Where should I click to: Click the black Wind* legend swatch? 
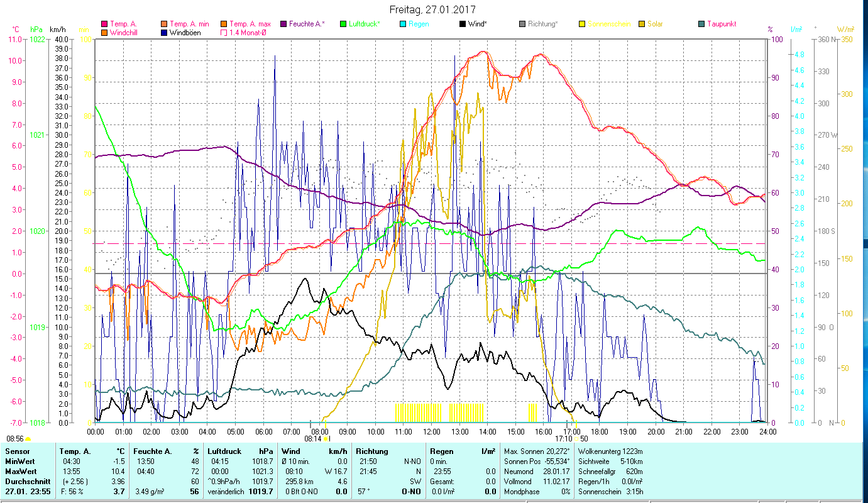point(463,24)
